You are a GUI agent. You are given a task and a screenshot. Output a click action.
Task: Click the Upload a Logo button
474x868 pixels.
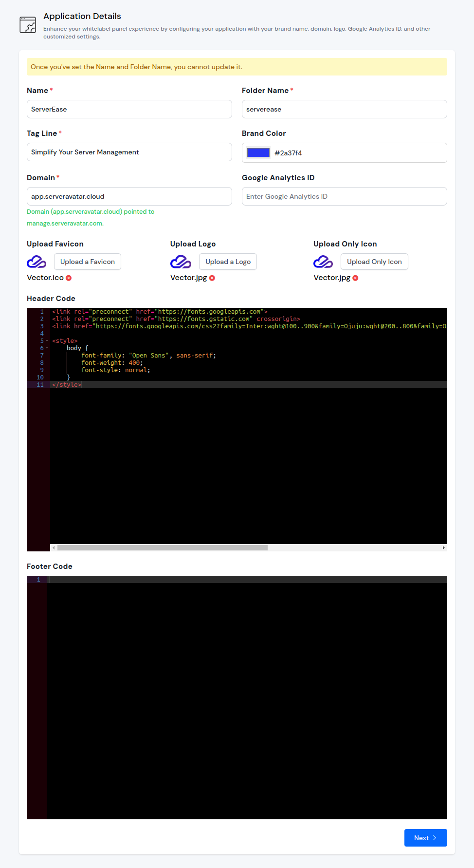click(x=228, y=262)
